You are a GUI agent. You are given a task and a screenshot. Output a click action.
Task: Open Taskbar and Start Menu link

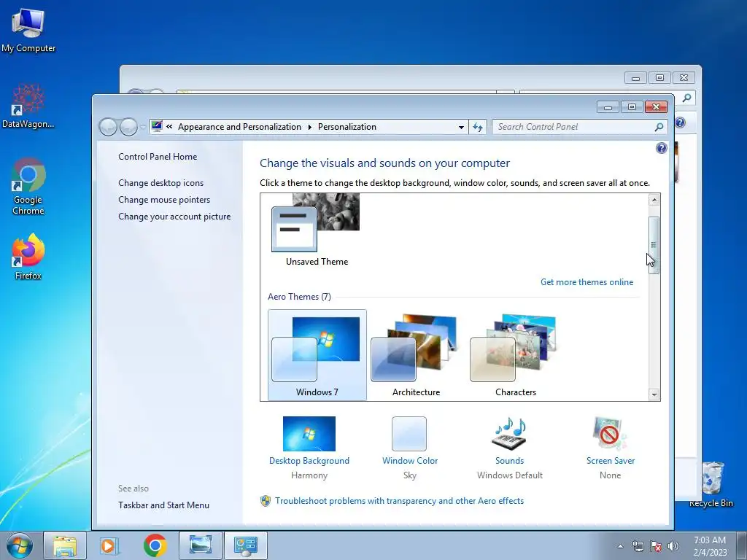click(x=164, y=505)
